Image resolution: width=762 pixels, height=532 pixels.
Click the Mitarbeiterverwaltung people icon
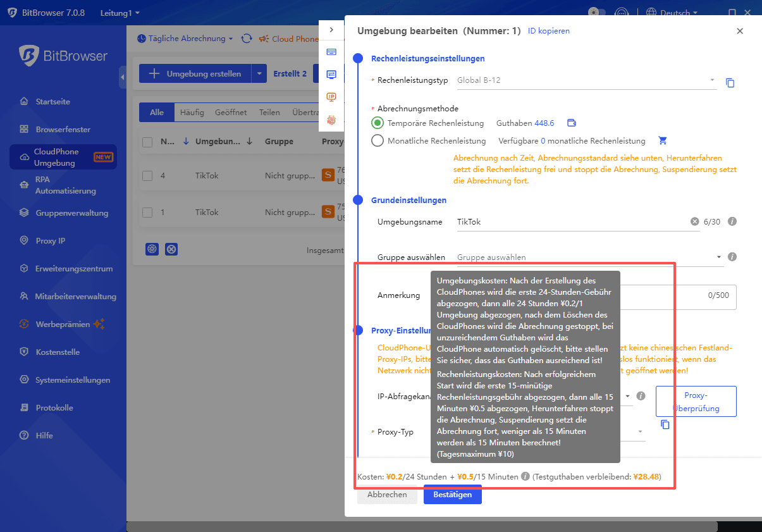click(24, 297)
